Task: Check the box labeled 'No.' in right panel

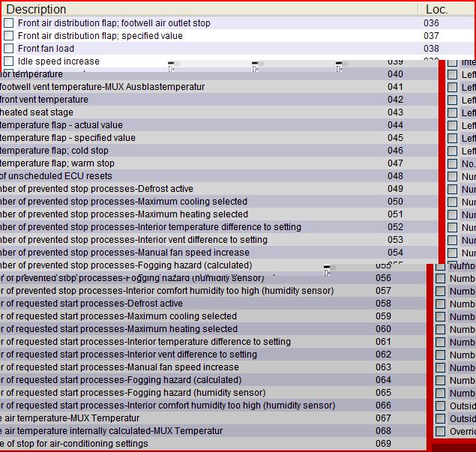Action: click(453, 163)
